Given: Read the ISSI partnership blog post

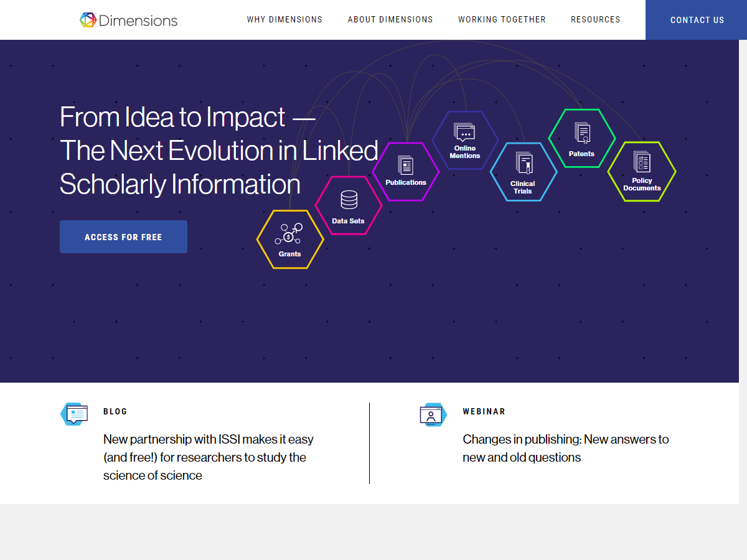Looking at the screenshot, I should pos(208,457).
